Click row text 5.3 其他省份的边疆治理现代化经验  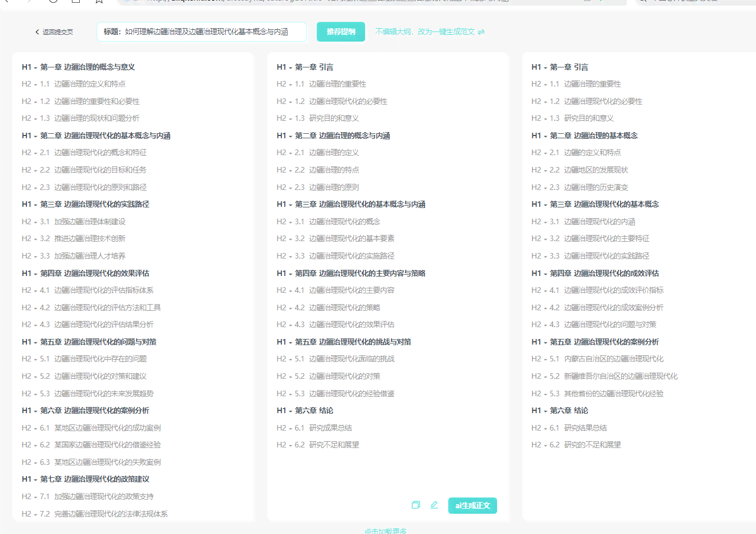click(x=607, y=393)
